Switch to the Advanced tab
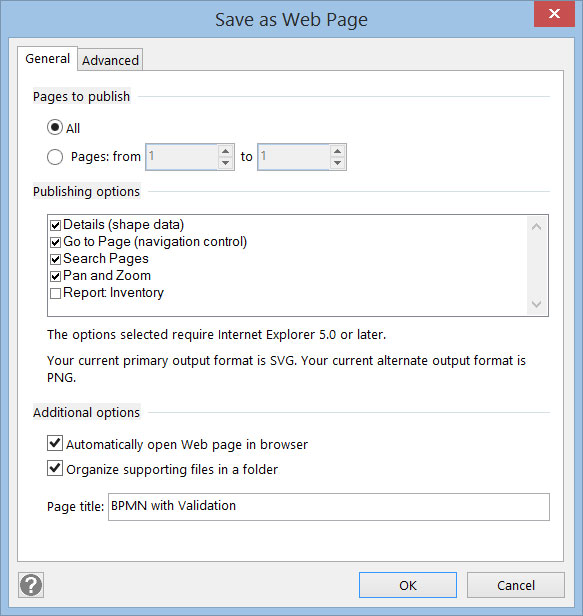This screenshot has width=583, height=616. [x=110, y=60]
